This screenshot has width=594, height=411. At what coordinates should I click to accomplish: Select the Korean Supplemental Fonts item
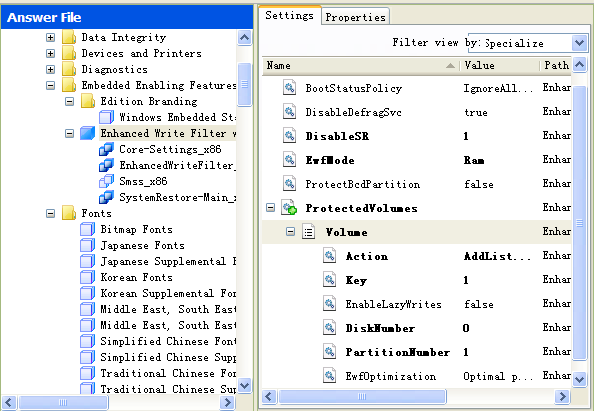(x=168, y=293)
